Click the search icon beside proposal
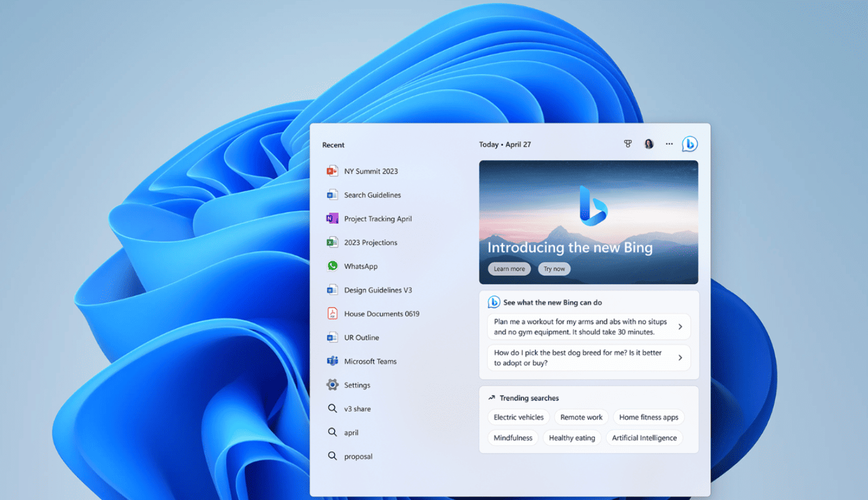The height and width of the screenshot is (500, 868). tap(332, 457)
